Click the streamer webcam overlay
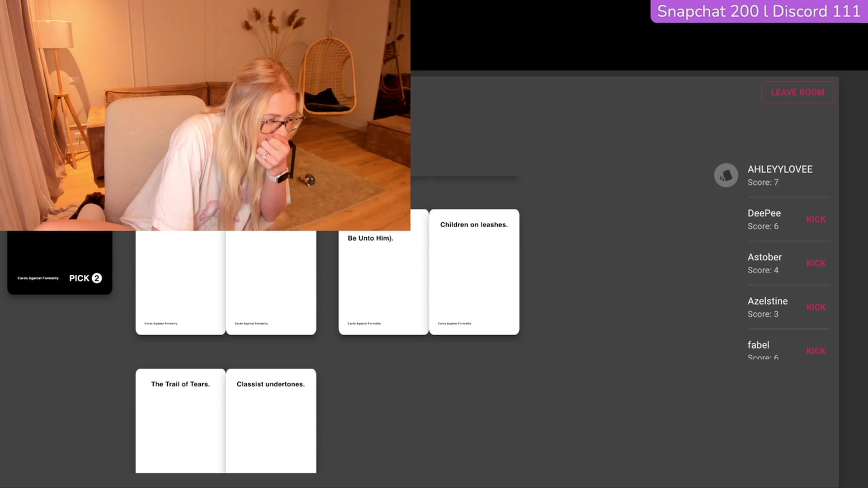 (205, 115)
